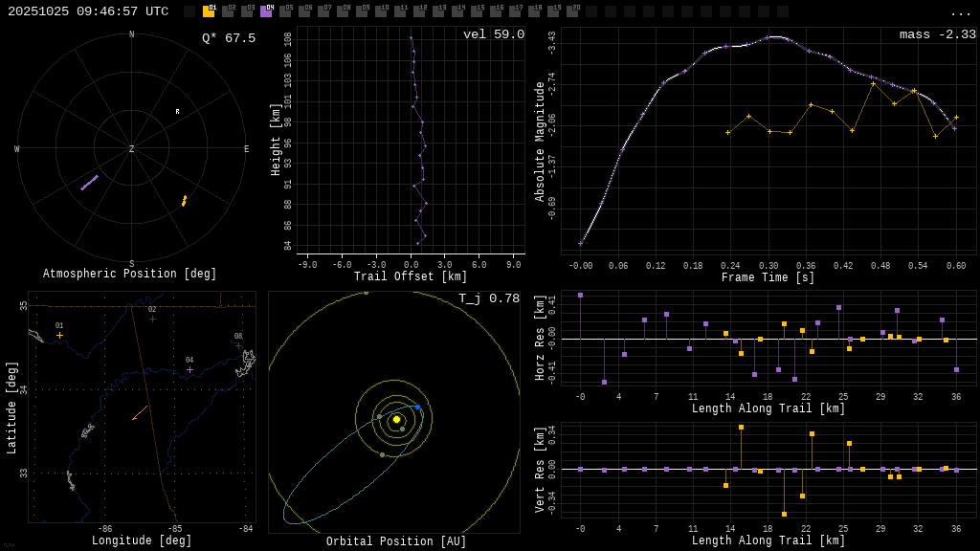Click the orange station 01 cross on map

click(x=59, y=336)
